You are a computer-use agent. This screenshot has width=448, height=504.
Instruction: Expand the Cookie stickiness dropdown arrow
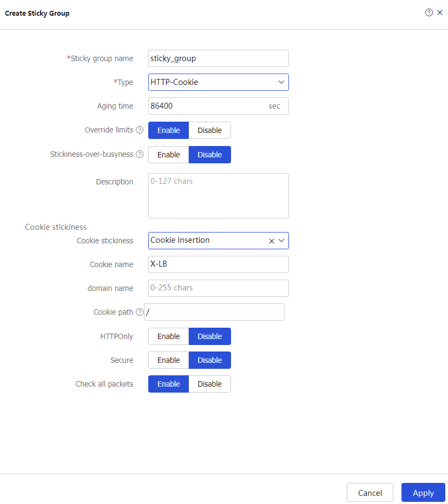[281, 241]
